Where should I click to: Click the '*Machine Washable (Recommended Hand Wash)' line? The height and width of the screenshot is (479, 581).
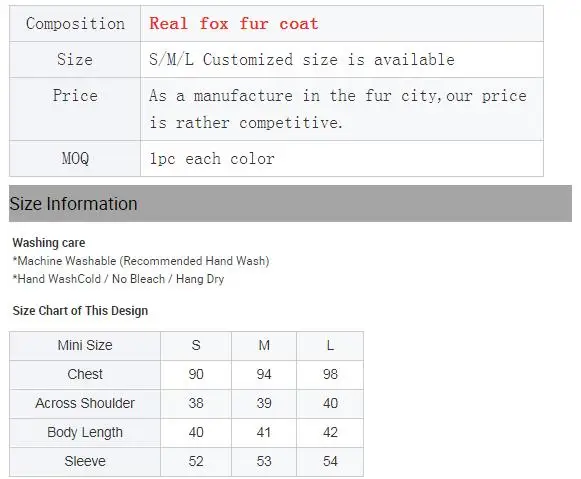click(141, 261)
